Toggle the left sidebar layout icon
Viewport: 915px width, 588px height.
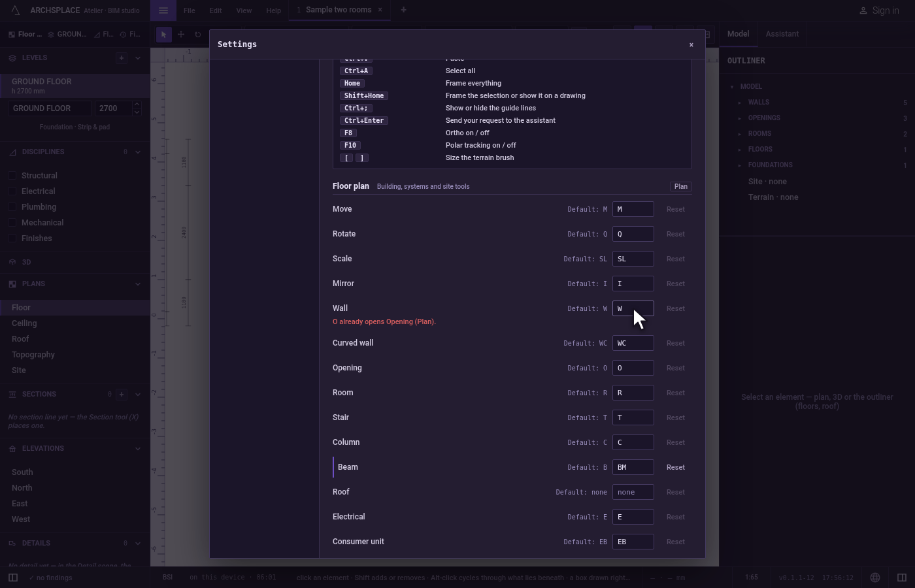(x=12, y=578)
